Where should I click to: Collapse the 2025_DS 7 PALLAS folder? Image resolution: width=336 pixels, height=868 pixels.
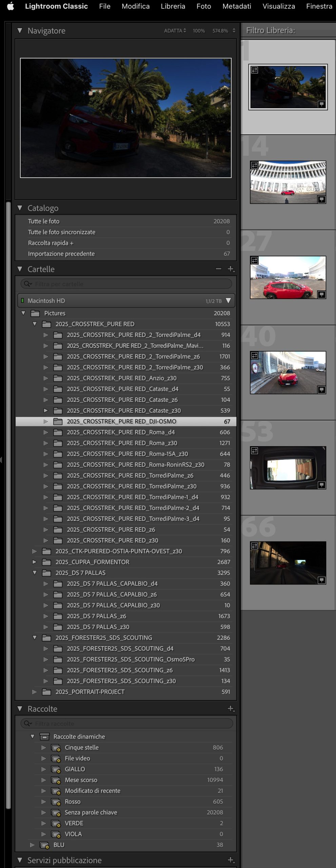point(34,573)
